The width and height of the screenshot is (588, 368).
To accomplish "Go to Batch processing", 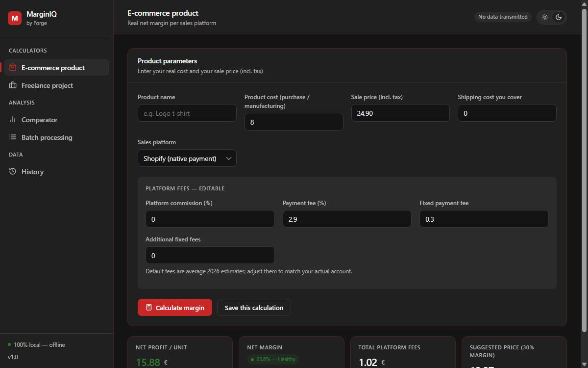I will (56, 137).
